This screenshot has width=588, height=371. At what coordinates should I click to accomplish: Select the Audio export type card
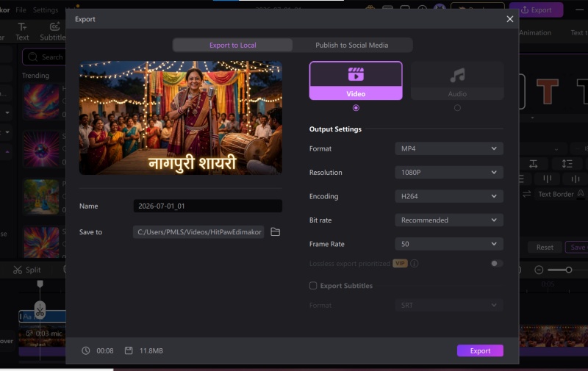[x=457, y=81]
